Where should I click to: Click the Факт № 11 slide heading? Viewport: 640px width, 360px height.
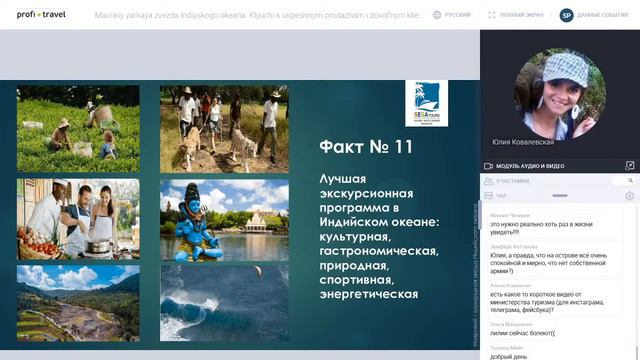(366, 147)
